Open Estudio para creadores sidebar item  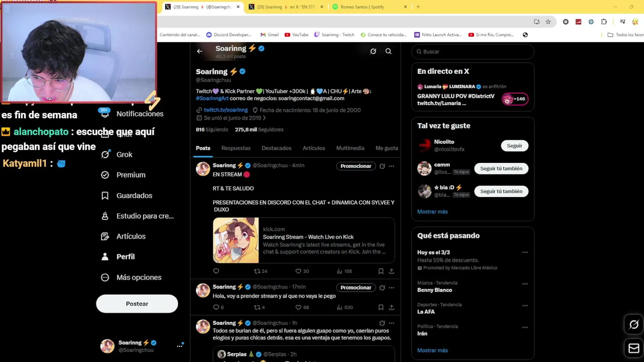[137, 216]
